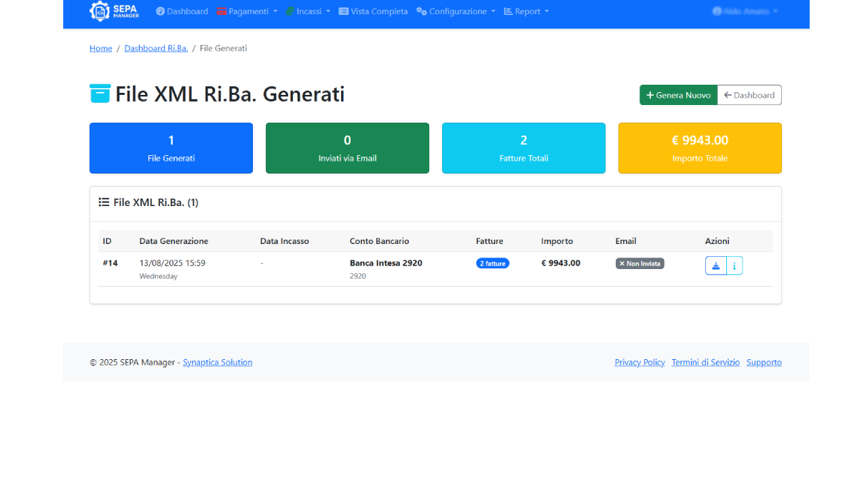The image size is (868, 488).
Task: Open the Synaptica Solution link
Action: 218,362
